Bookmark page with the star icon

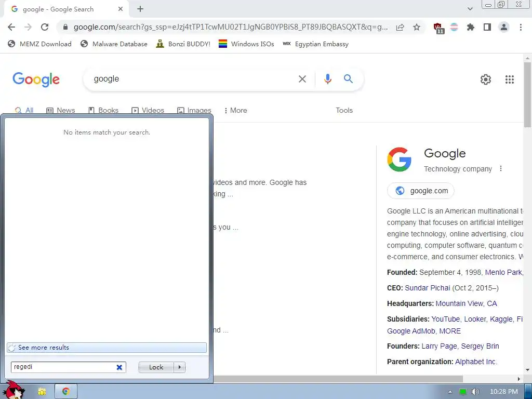(417, 27)
